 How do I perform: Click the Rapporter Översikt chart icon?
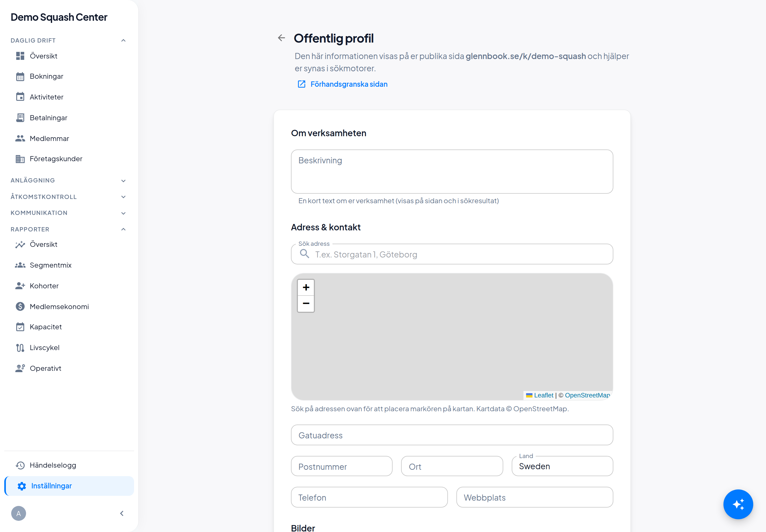[20, 244]
